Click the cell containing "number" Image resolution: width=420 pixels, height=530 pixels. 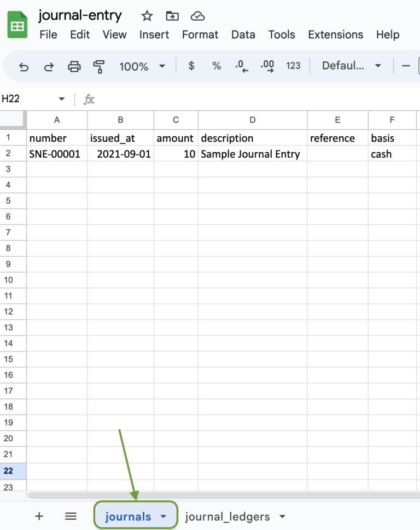(57, 137)
